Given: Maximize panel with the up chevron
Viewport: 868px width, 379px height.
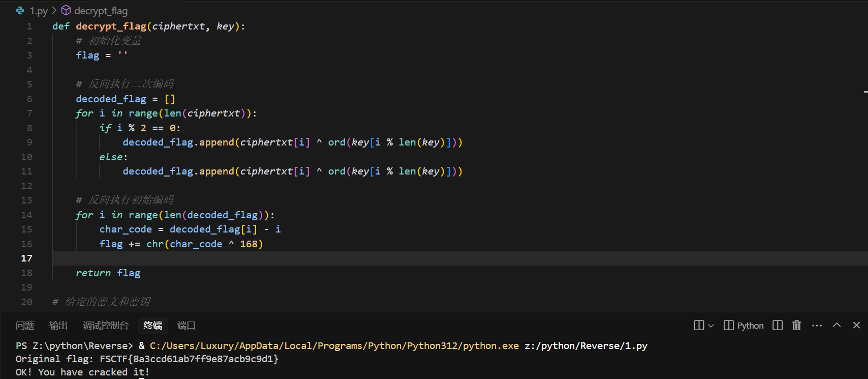Looking at the screenshot, I should click(x=836, y=325).
